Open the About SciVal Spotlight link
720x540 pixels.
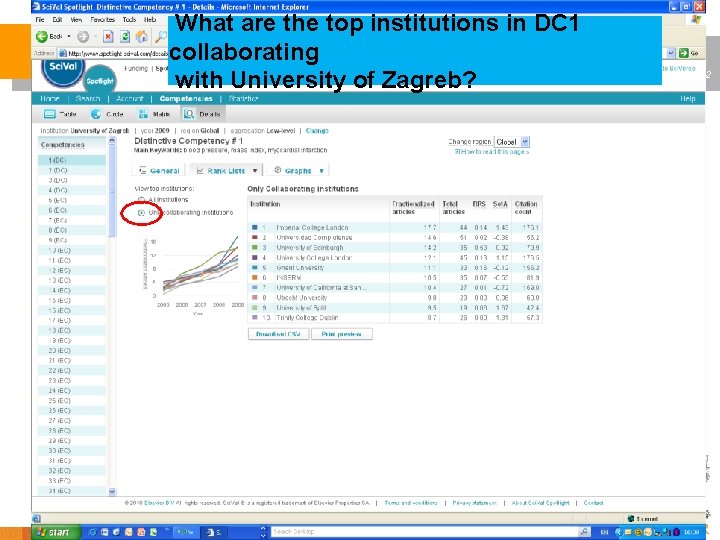point(540,503)
